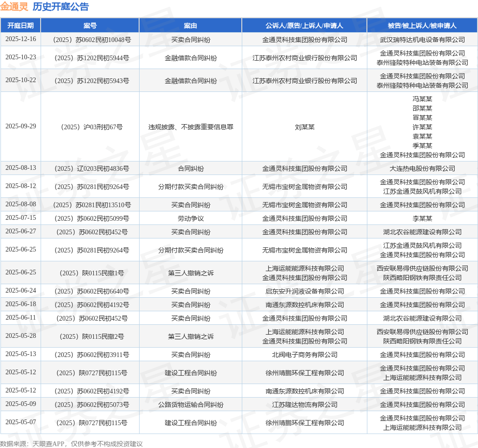Click date cell 2025-05-07
Screen dimensions: 478x448
pos(21,422)
